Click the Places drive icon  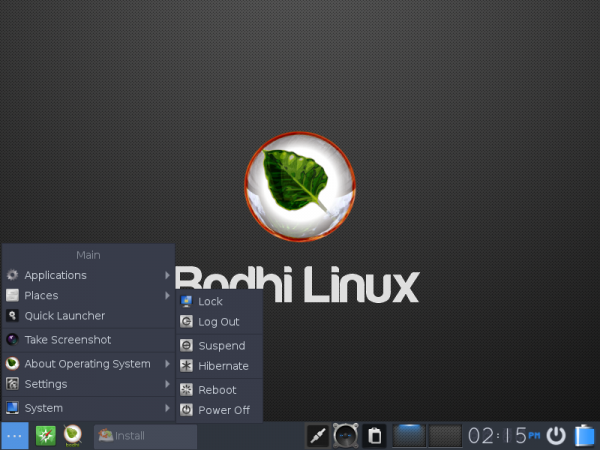click(x=12, y=295)
